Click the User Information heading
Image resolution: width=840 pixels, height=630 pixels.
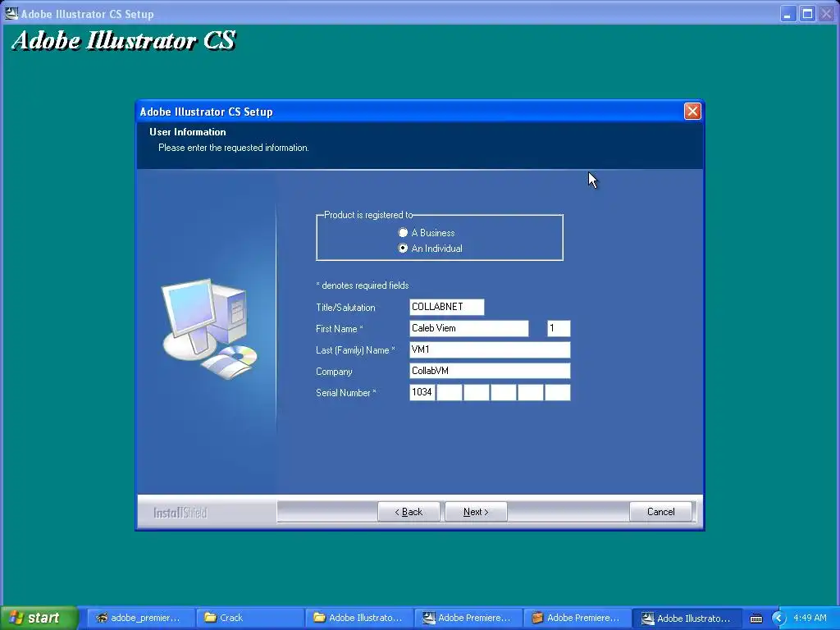pyautogui.click(x=188, y=132)
